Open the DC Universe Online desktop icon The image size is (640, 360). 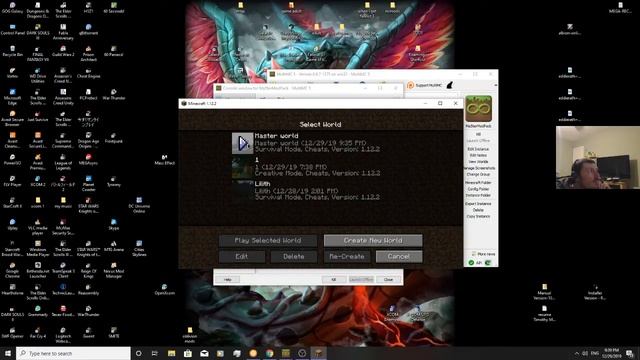coord(139,205)
